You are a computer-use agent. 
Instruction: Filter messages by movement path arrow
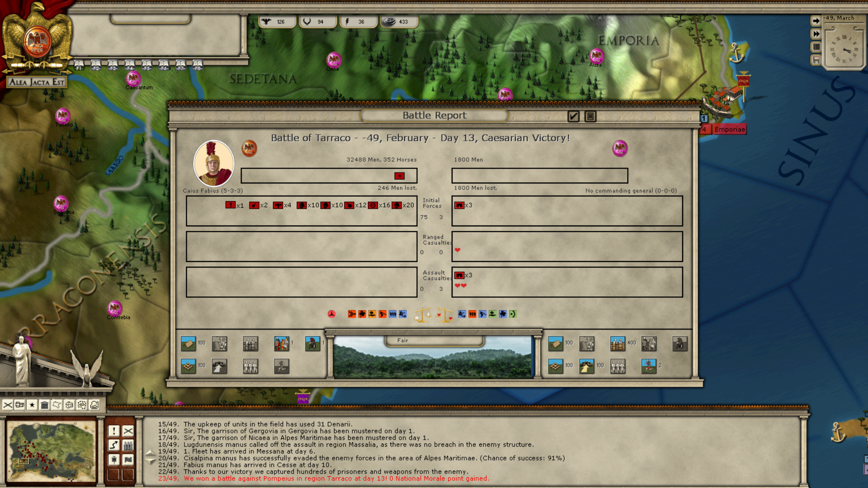coord(114,446)
